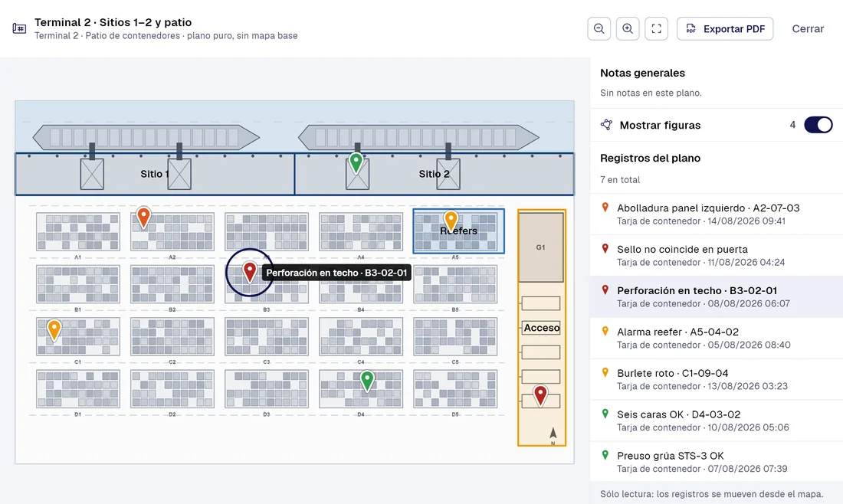Click container block A3
843x504 pixels.
[x=267, y=231]
